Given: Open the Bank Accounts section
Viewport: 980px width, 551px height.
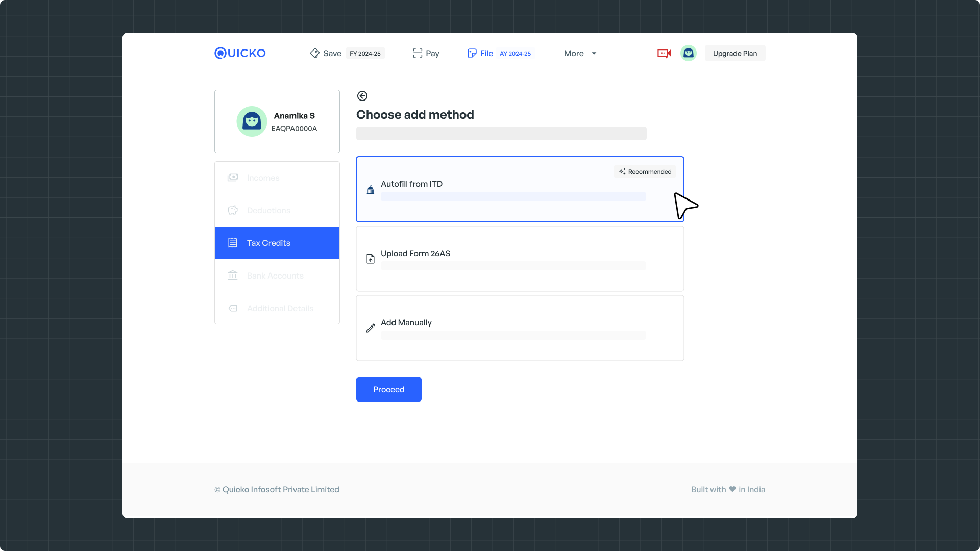Looking at the screenshot, I should [x=277, y=275].
